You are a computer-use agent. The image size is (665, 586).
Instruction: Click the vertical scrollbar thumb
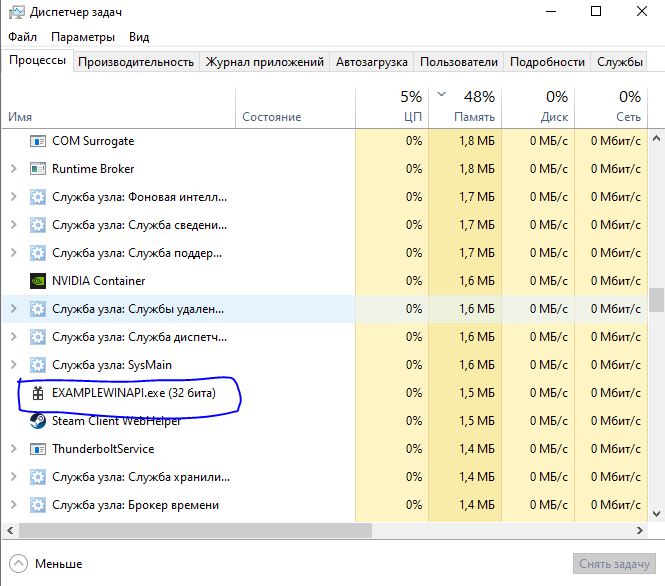(x=656, y=300)
